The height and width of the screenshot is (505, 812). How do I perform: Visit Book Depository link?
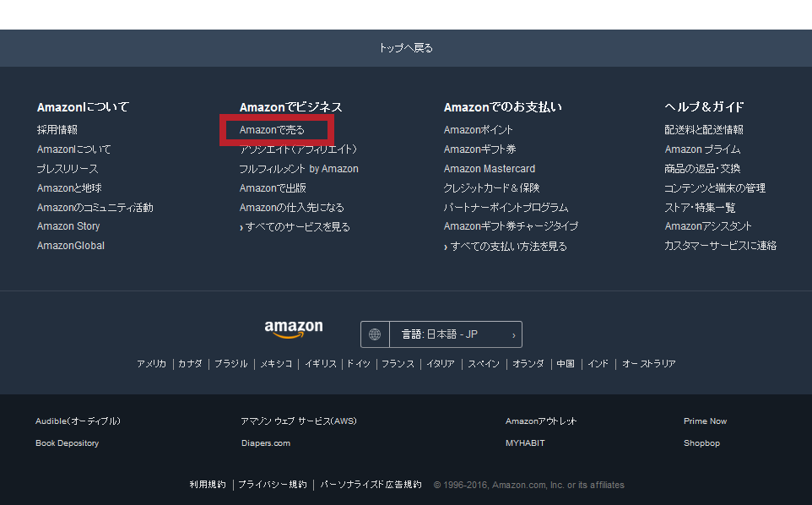68,443
